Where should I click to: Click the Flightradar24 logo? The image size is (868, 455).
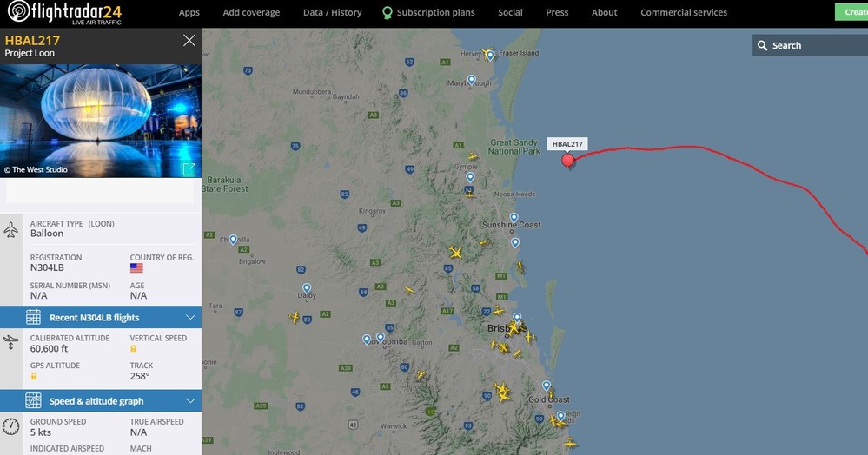coord(64,13)
